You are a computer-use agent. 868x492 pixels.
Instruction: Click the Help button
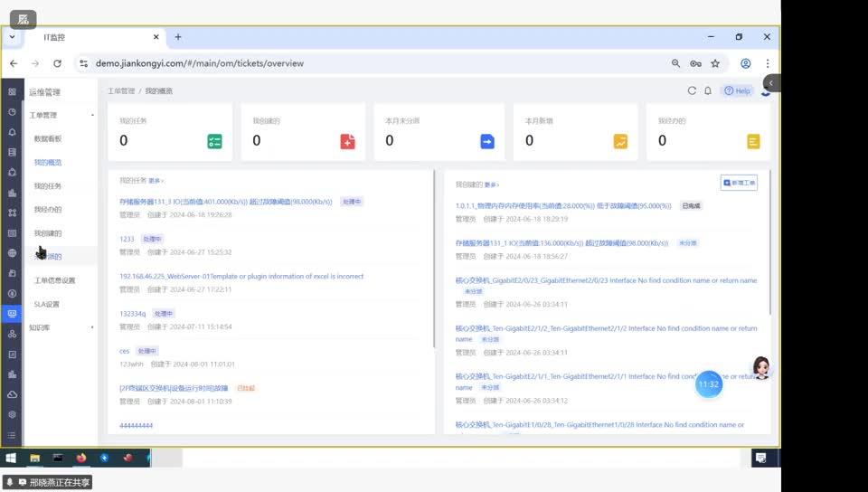[x=737, y=90]
